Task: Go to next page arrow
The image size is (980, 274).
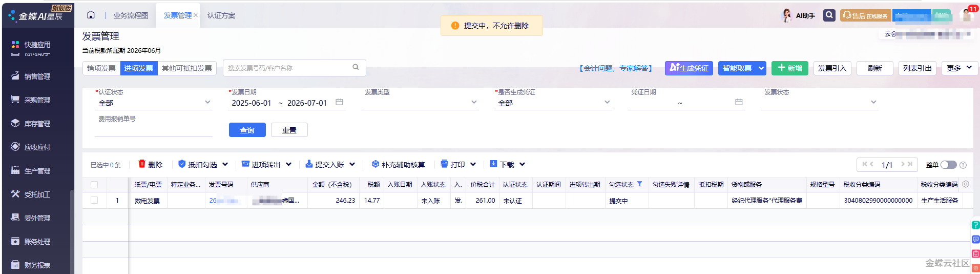Action: click(x=903, y=164)
